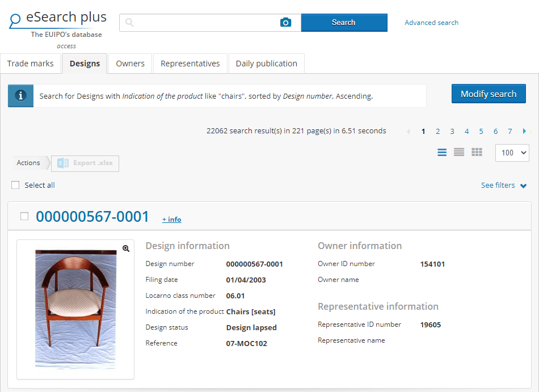
Task: Open the Advanced search link
Action: (x=431, y=23)
